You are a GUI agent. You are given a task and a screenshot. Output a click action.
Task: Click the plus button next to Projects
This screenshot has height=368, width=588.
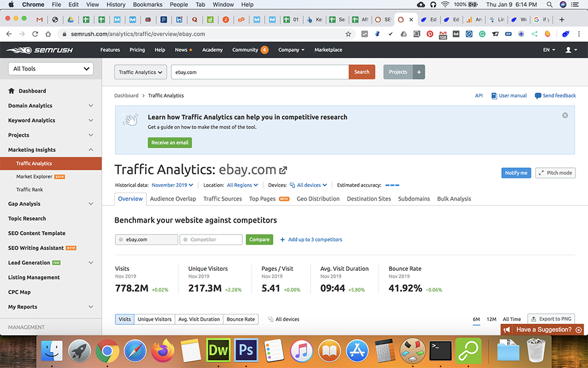419,72
